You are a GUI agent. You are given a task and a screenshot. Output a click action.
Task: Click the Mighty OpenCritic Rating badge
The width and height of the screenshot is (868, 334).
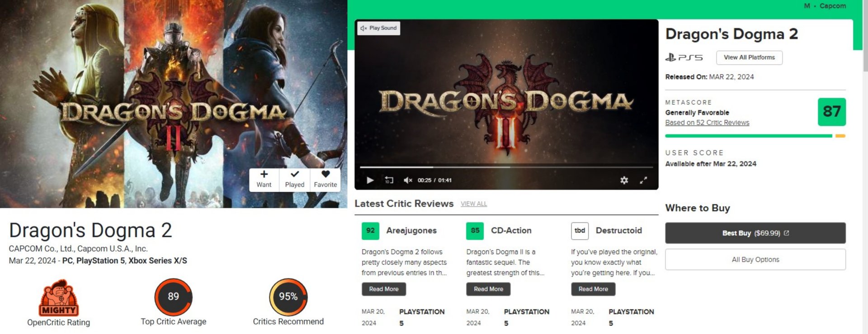tap(58, 297)
